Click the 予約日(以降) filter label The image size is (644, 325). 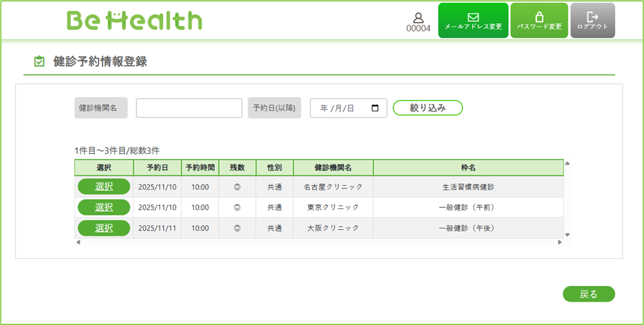click(274, 108)
